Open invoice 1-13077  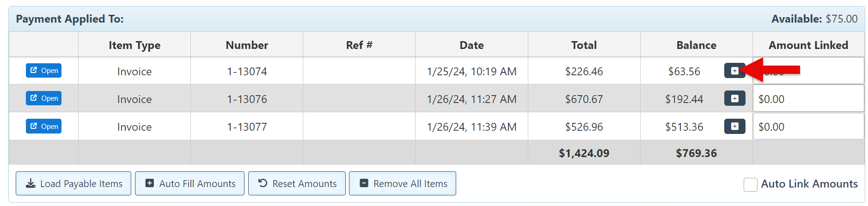pos(44,126)
